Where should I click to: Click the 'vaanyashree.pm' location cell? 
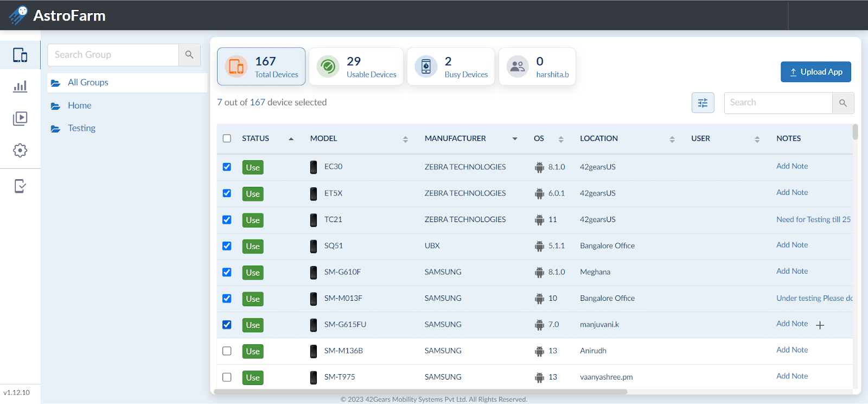tap(606, 377)
